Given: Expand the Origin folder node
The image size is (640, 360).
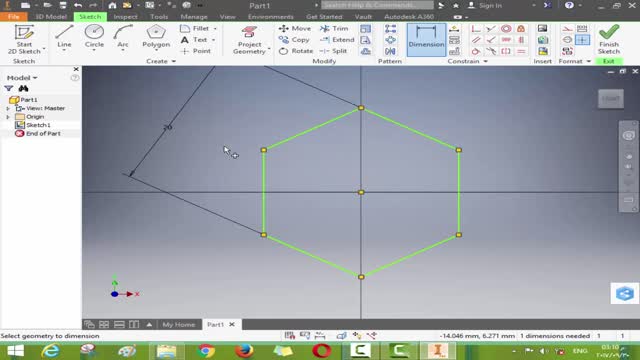Looking at the screenshot, I should (x=8, y=117).
